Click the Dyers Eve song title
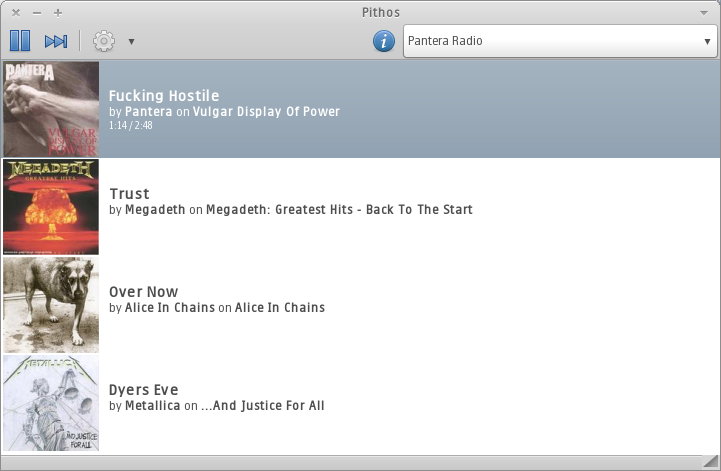The height and width of the screenshot is (471, 721). (143, 390)
